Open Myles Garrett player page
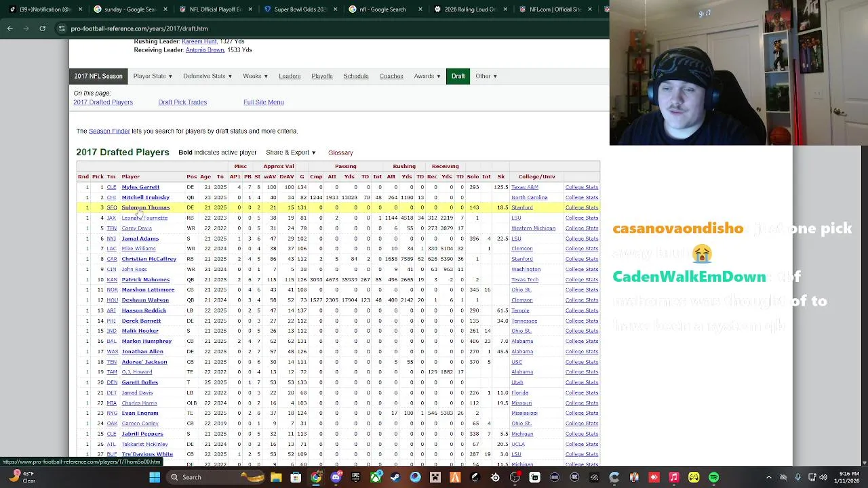The image size is (868, 488). coord(140,187)
